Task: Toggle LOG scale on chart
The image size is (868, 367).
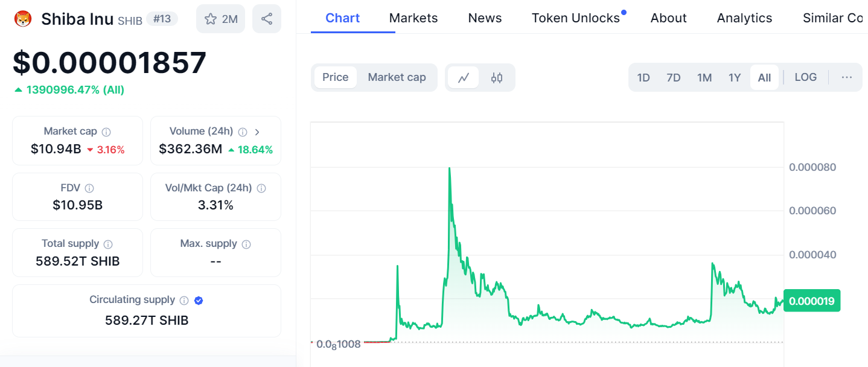Action: (x=806, y=77)
